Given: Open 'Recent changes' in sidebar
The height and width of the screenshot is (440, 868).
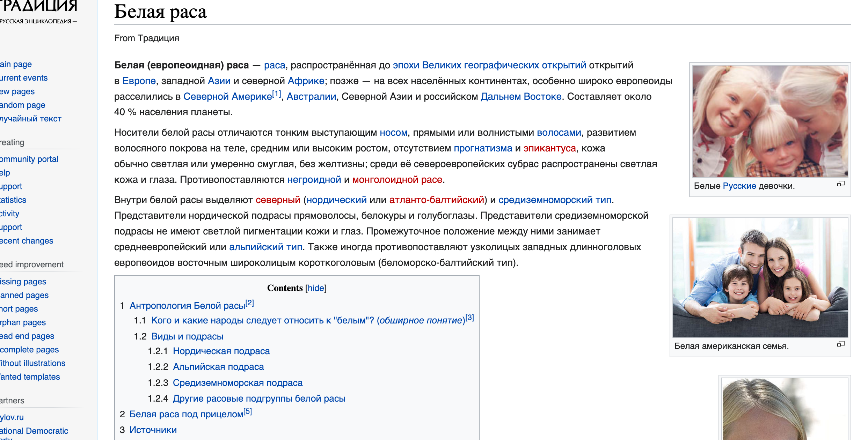Looking at the screenshot, I should point(27,241).
